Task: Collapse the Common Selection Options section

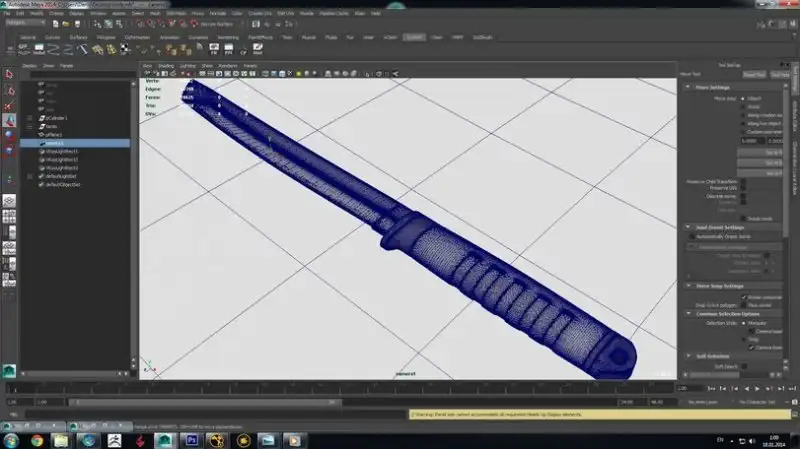Action: click(690, 313)
